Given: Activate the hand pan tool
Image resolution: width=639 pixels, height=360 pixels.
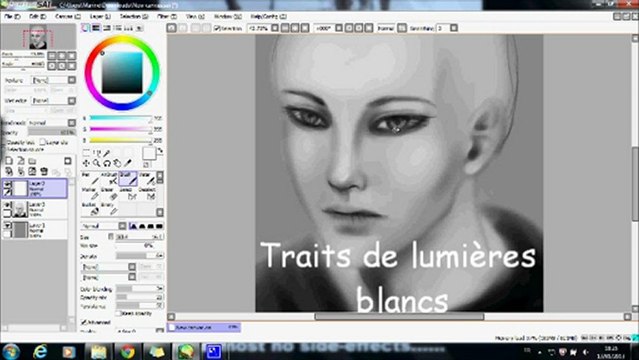Looking at the screenshot, I should pos(117,163).
